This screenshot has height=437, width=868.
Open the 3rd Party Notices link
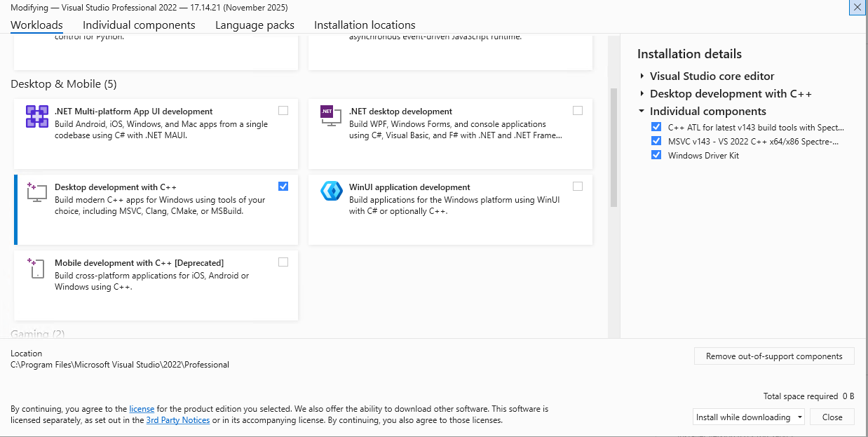pyautogui.click(x=177, y=420)
